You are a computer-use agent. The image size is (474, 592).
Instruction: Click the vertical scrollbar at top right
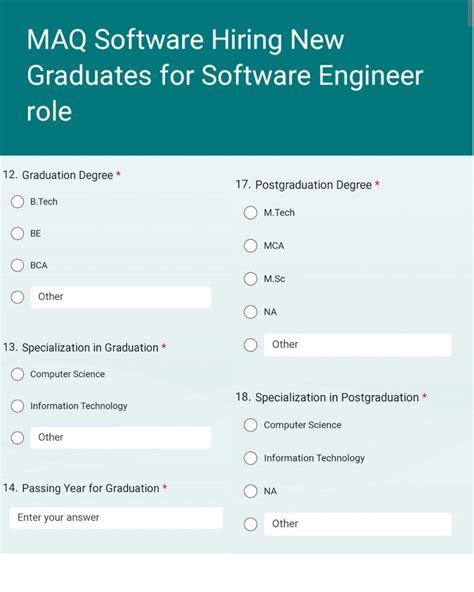471,13
